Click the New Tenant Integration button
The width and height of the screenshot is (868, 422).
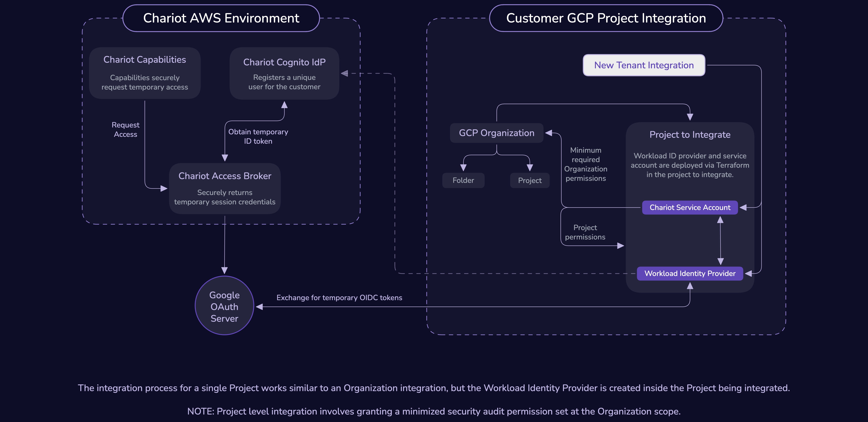click(644, 65)
